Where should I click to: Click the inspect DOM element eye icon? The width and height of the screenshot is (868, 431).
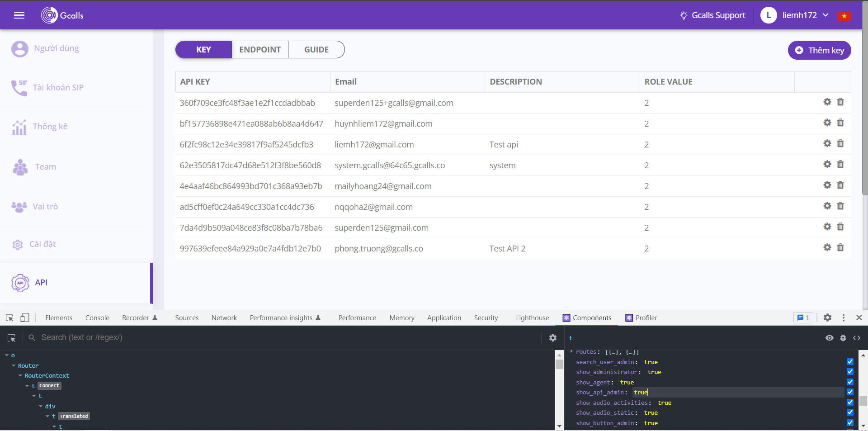point(829,338)
